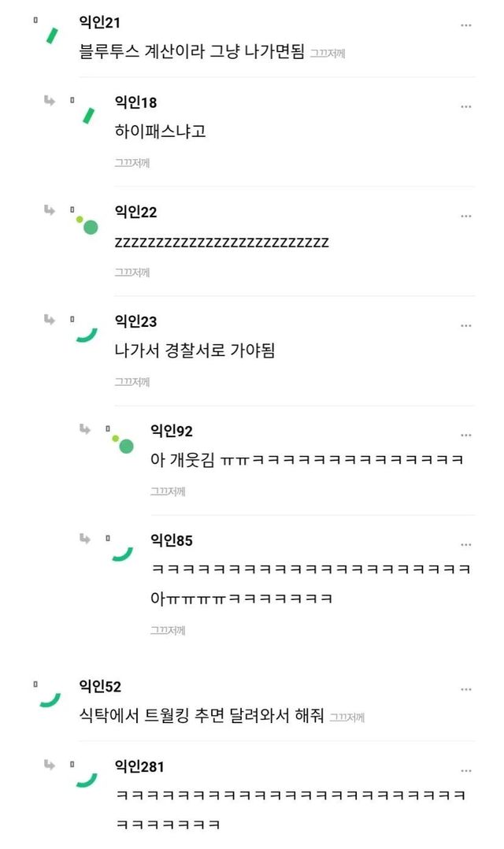
Task: Click the three-dot menu on 익인23's reply
Action: click(466, 325)
